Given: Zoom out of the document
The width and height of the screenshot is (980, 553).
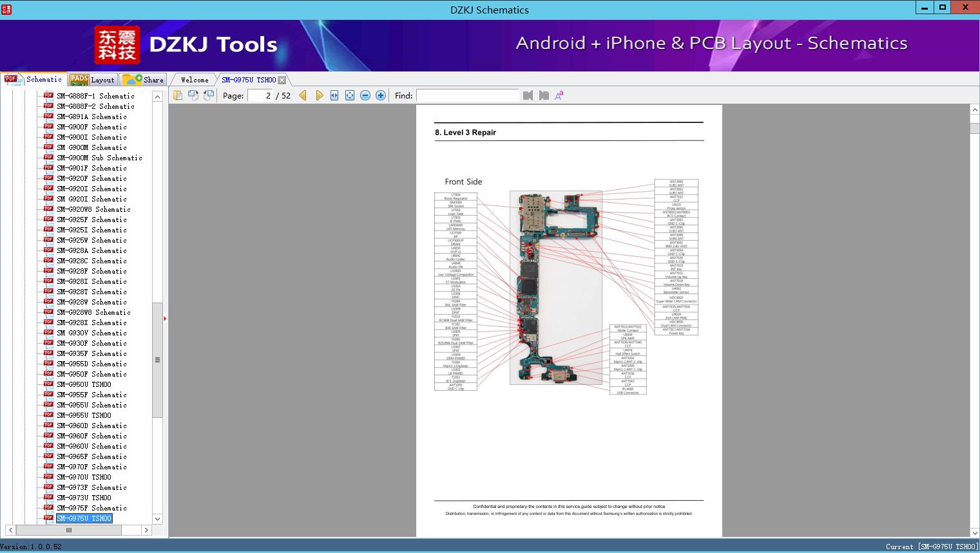Looking at the screenshot, I should [365, 95].
